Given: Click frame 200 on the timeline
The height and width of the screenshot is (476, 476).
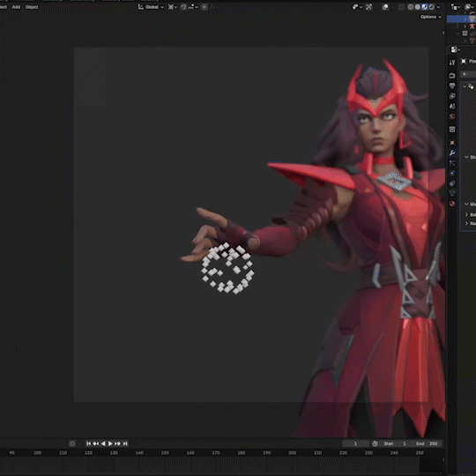Looking at the screenshot, I should (292, 452).
